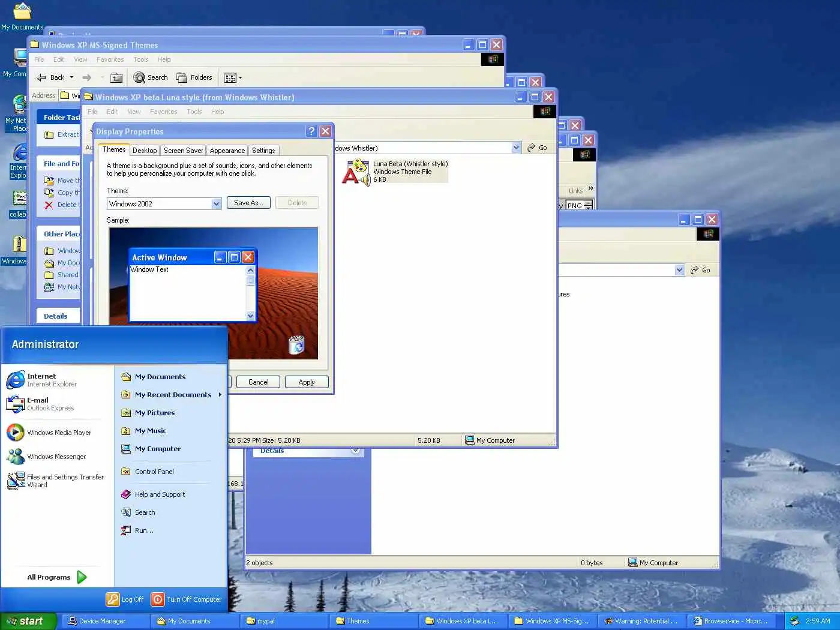Click Search in MS-Signed Themes toolbar
The image size is (840, 630).
(151, 77)
